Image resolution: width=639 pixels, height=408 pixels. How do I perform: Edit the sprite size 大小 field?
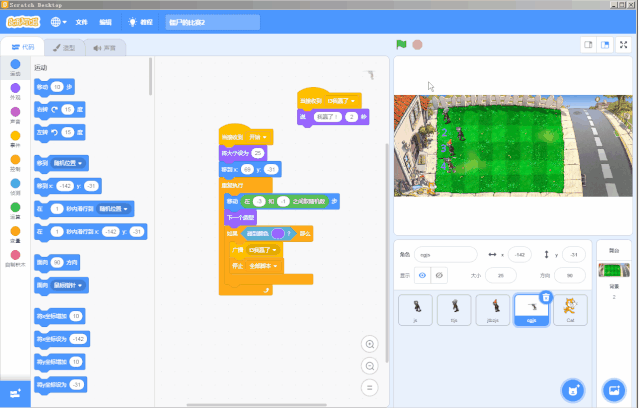(501, 276)
